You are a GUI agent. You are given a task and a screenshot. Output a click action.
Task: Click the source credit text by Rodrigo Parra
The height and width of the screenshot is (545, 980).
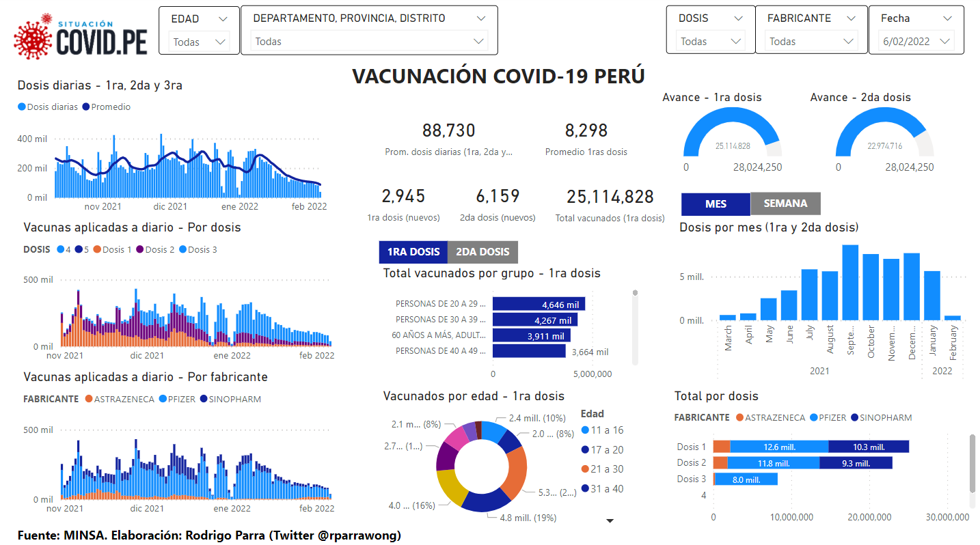[x=209, y=535]
